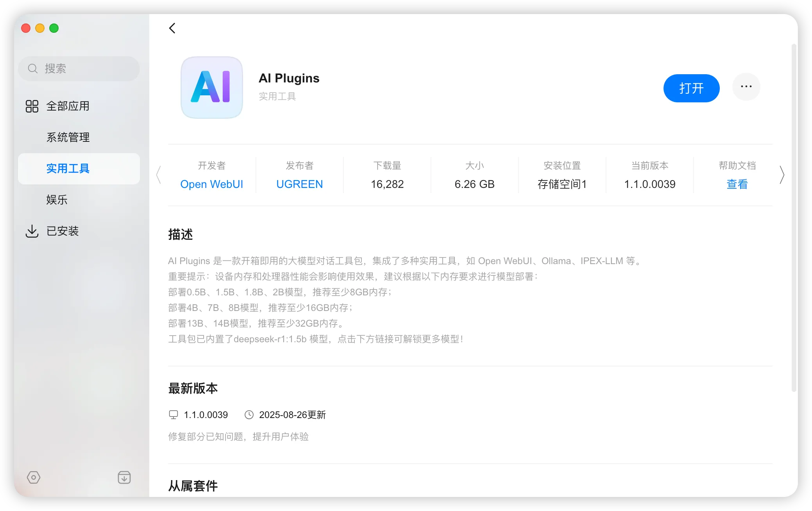Click version 1.1.0.0039 under 最新版本
Screen dimensions: 812x511
click(206, 415)
